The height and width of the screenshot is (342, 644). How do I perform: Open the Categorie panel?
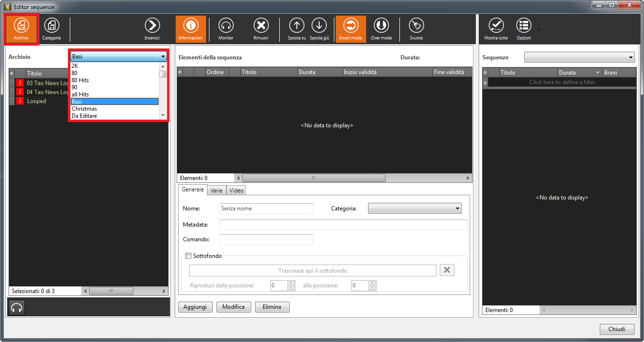click(x=51, y=28)
